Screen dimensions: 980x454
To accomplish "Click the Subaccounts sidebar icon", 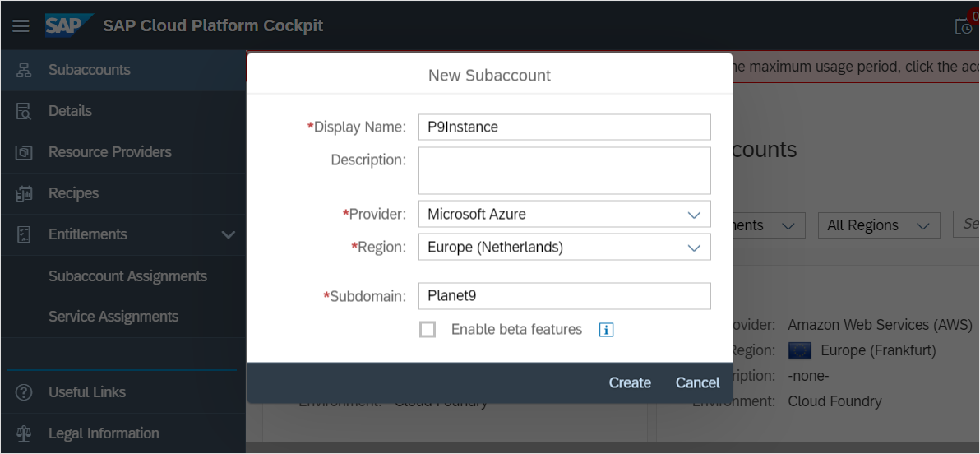I will click(24, 70).
